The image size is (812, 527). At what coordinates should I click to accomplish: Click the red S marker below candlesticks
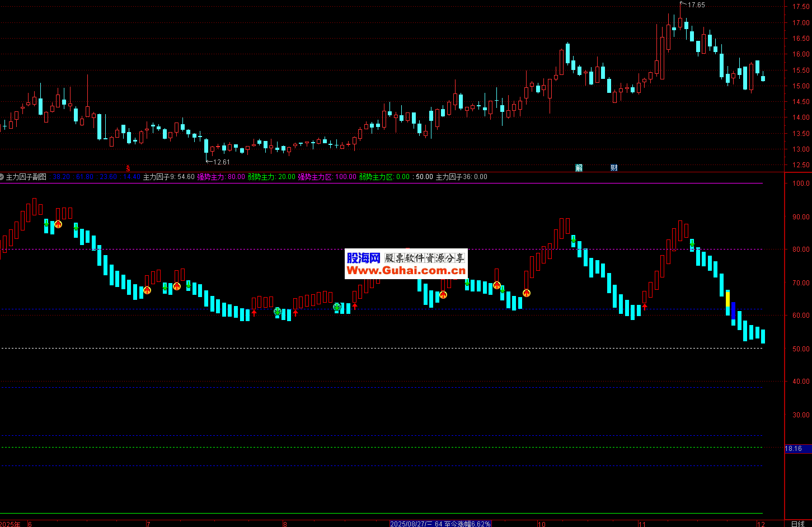click(x=128, y=168)
